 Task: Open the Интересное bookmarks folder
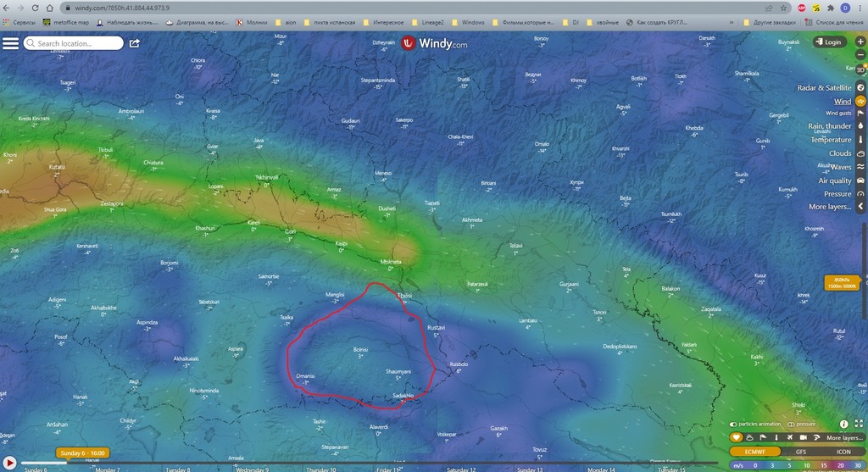tap(384, 23)
